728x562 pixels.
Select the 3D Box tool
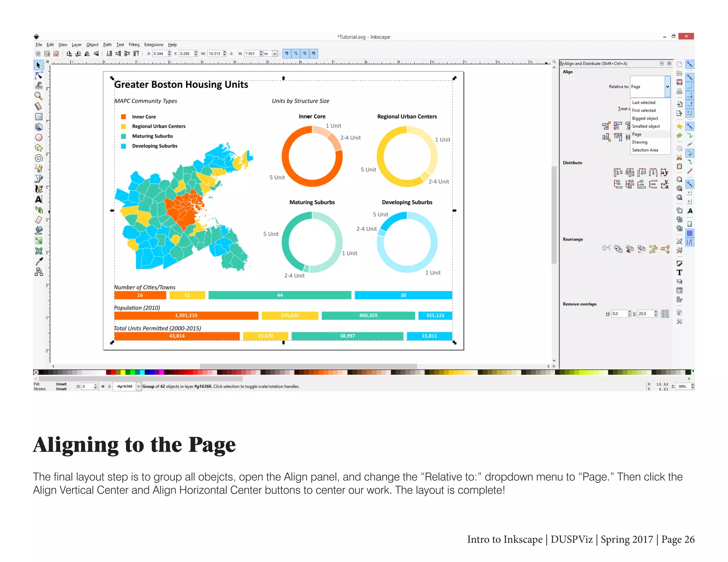[x=38, y=127]
